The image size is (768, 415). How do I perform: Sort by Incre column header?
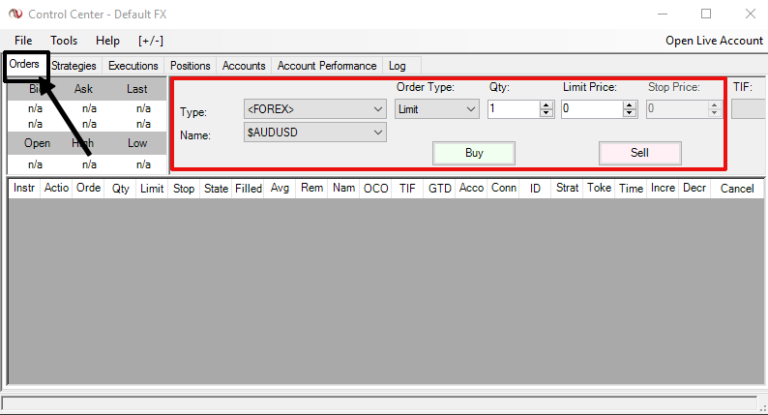(x=663, y=188)
